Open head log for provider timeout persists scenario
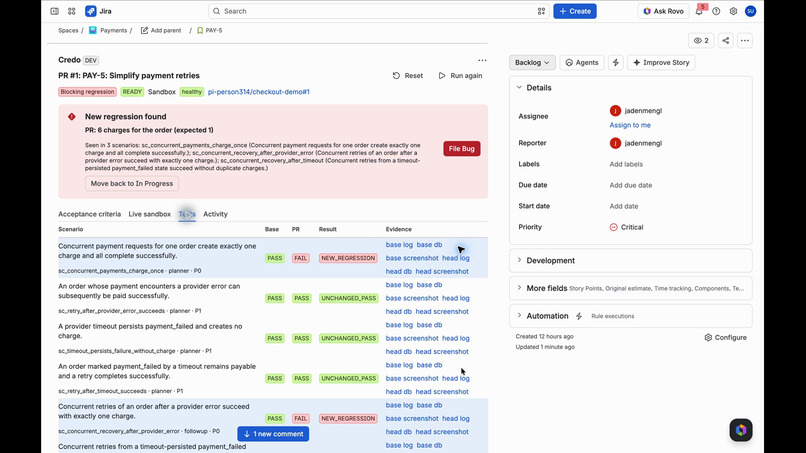This screenshot has width=806, height=453. (455, 338)
